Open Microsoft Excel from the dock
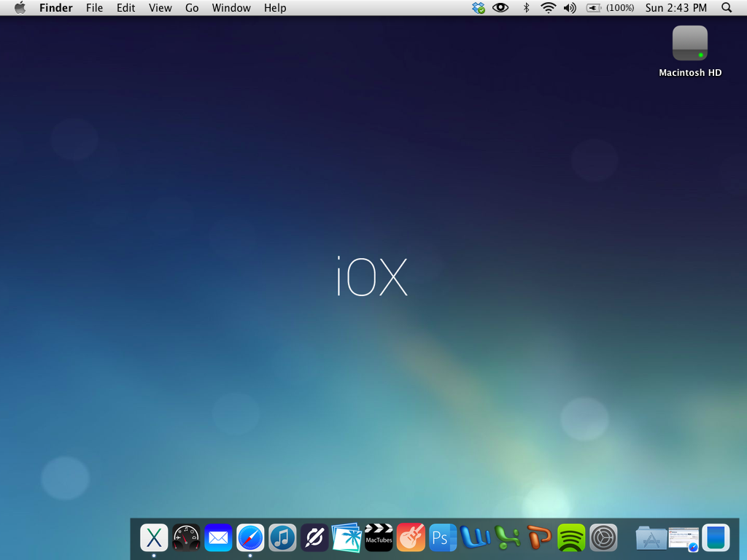 (x=508, y=537)
